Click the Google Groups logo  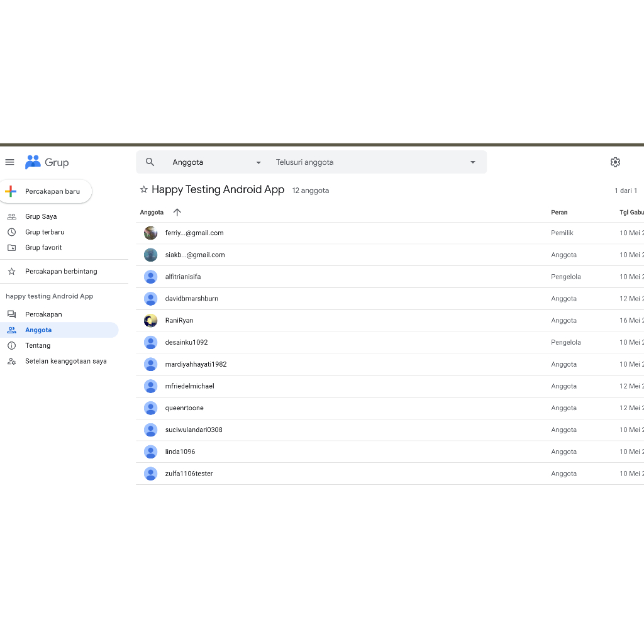(x=47, y=162)
